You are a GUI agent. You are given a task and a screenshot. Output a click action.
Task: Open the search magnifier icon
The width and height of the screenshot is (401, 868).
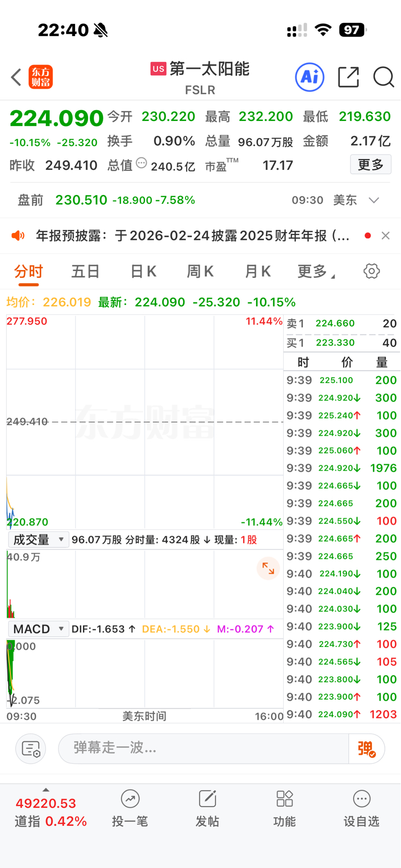tap(383, 77)
